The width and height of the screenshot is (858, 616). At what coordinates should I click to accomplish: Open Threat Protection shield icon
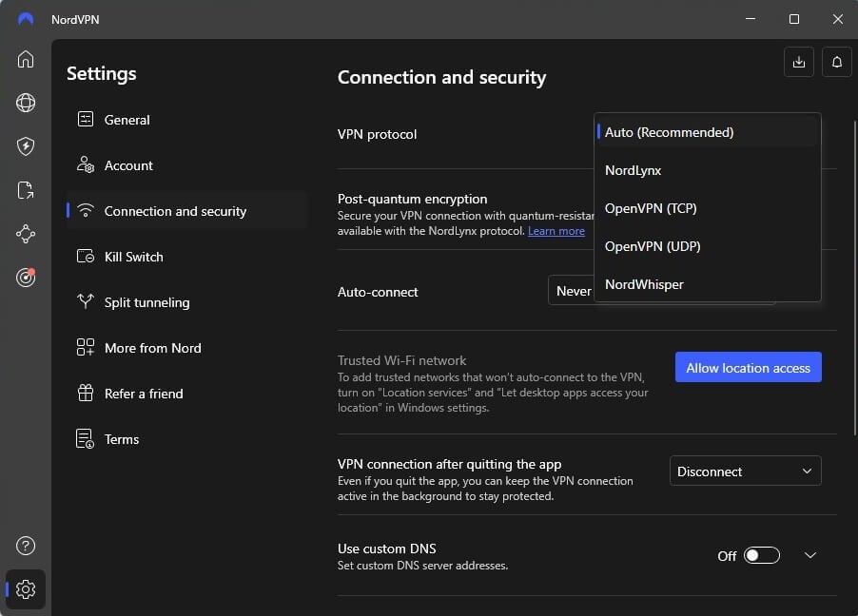point(26,146)
